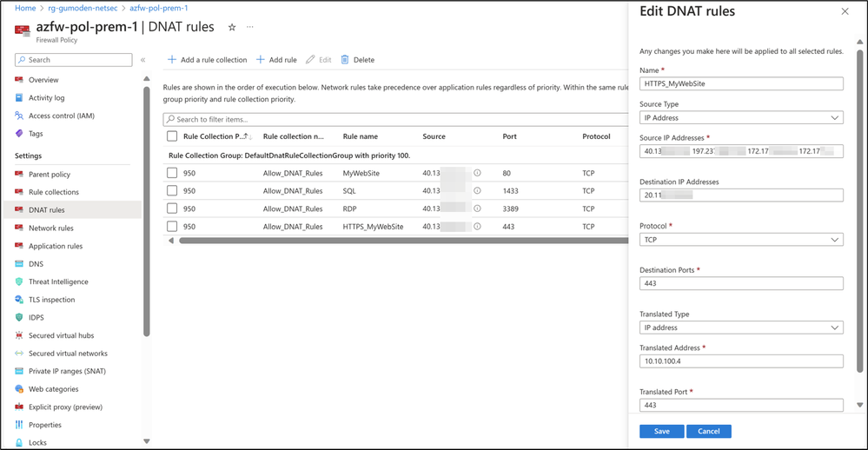Viewport: 868px width, 450px height.
Task: Click the Properties icon in sidebar
Action: [19, 425]
